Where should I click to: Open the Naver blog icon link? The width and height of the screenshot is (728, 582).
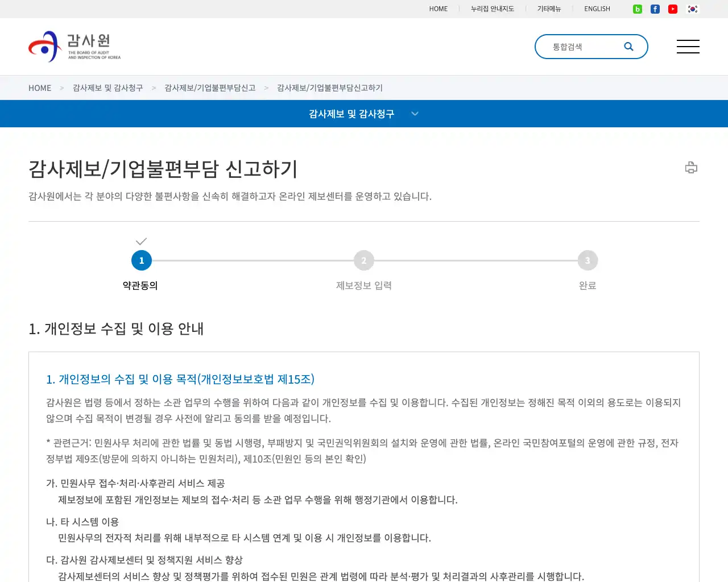point(638,9)
